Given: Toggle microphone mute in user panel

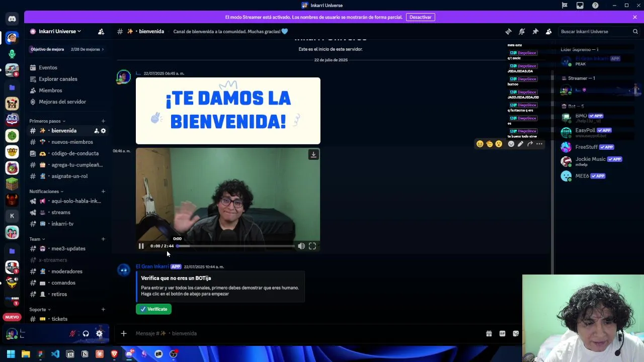Looking at the screenshot, I should click(x=72, y=333).
